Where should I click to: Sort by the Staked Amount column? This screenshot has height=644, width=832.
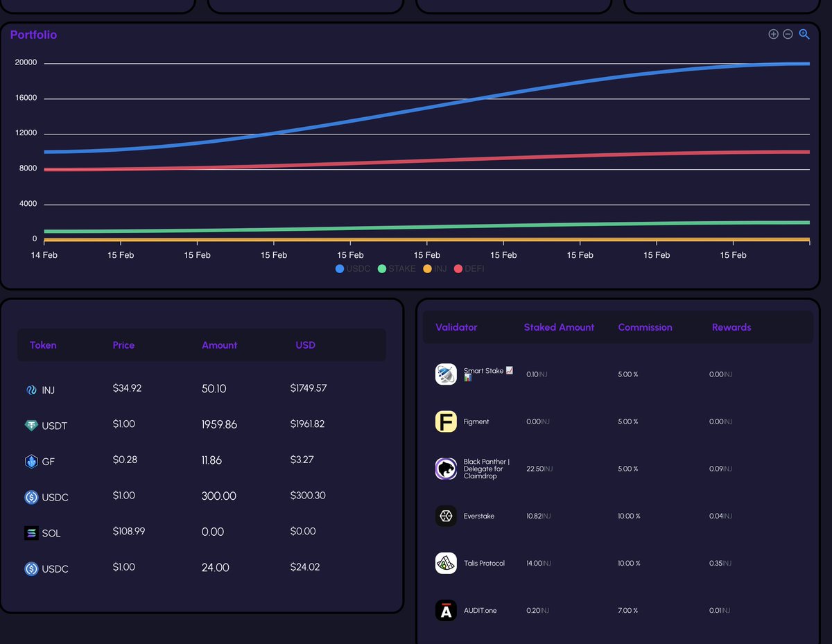point(559,327)
